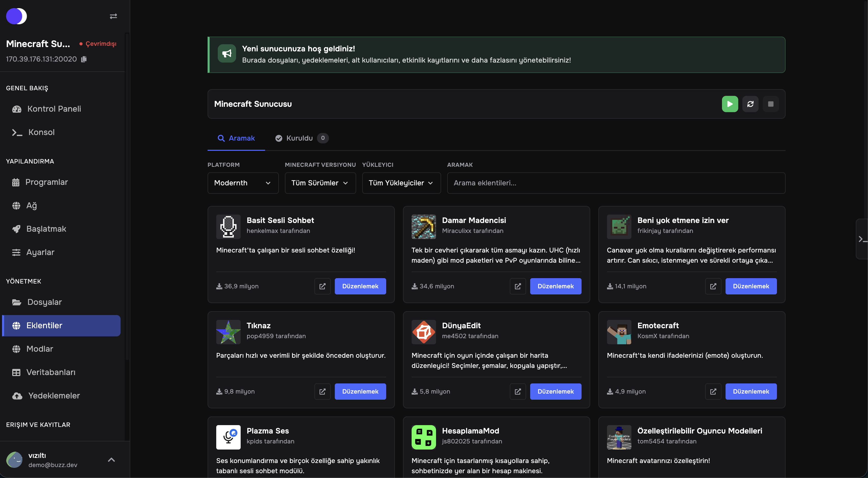Stop the Minecraft Sunucusu server
The image size is (868, 478).
(771, 104)
